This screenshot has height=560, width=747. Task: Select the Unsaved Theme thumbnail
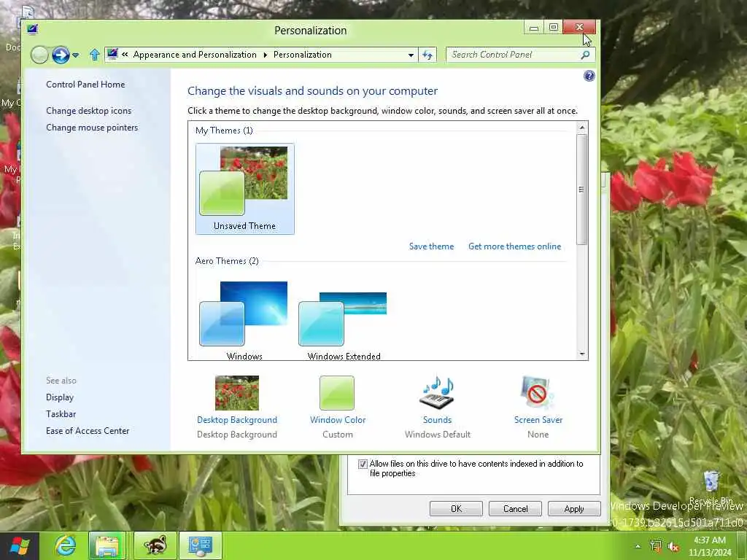245,189
